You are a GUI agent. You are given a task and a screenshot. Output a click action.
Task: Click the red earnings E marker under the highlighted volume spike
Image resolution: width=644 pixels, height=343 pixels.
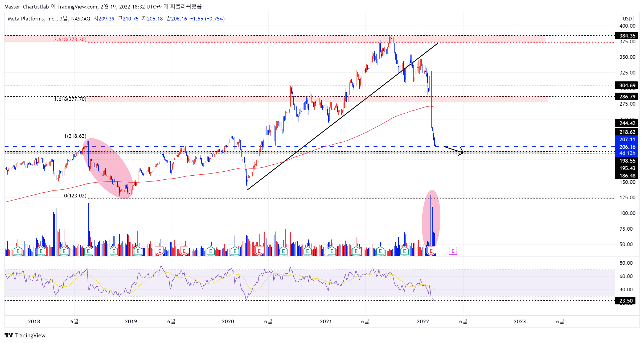coord(431,251)
